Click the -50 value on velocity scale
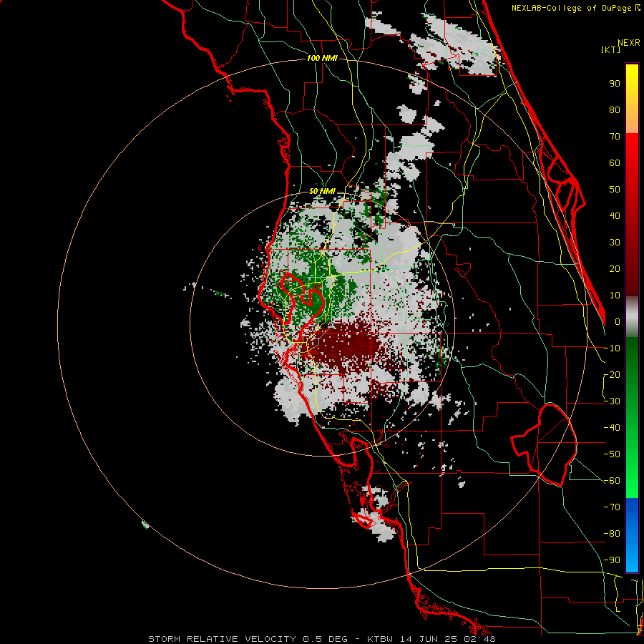Viewport: 644px width, 644px height. [613, 454]
